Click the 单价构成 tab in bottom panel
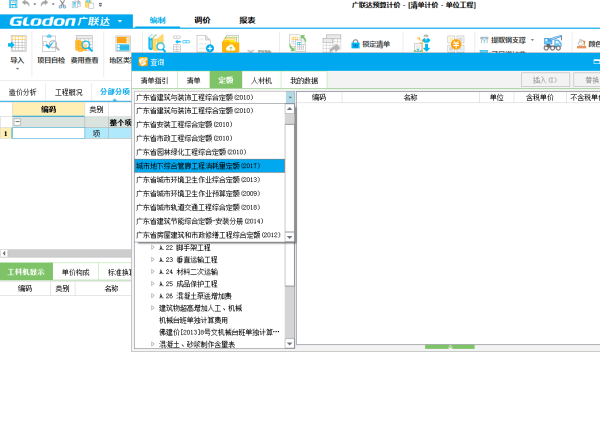Viewport: 600px width, 422px height. (75, 272)
